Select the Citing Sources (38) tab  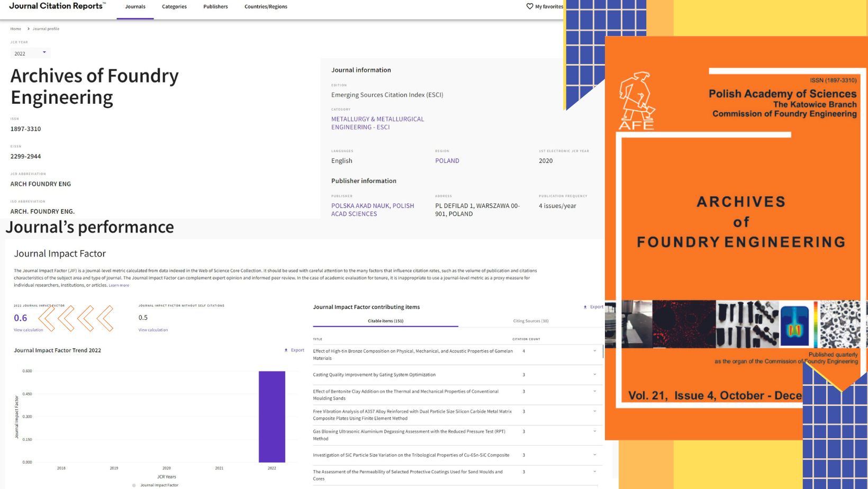pos(530,321)
